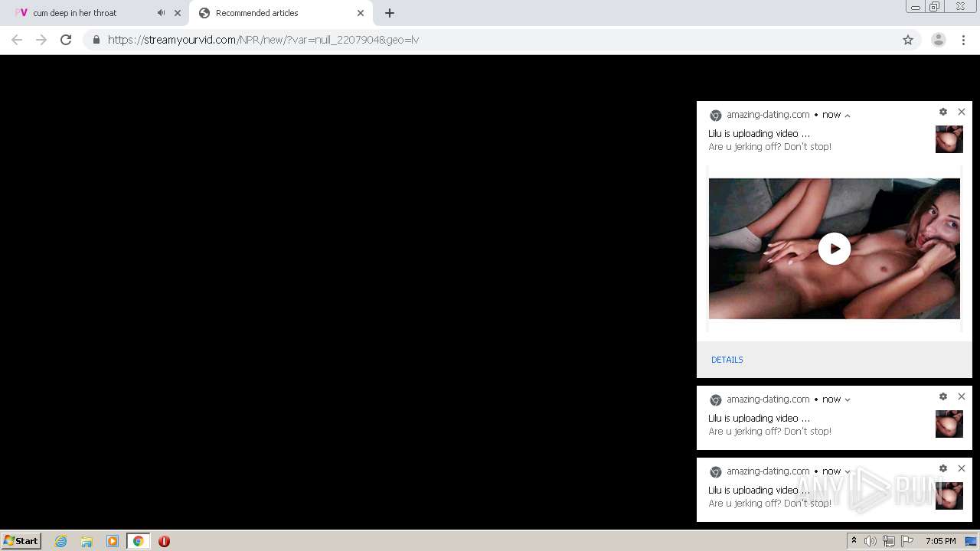This screenshot has width=980, height=551.
Task: Open the Windows Start menu
Action: click(x=21, y=541)
